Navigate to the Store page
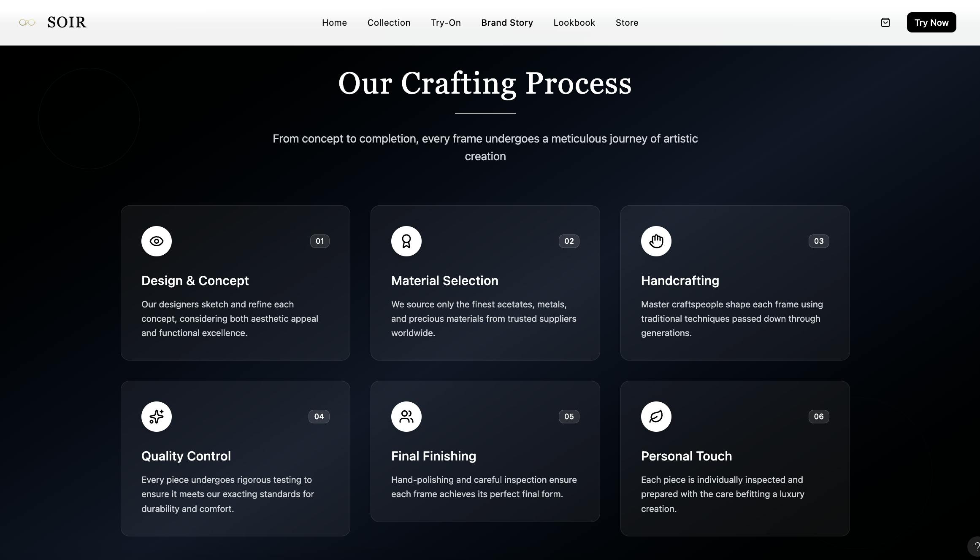 (x=627, y=23)
